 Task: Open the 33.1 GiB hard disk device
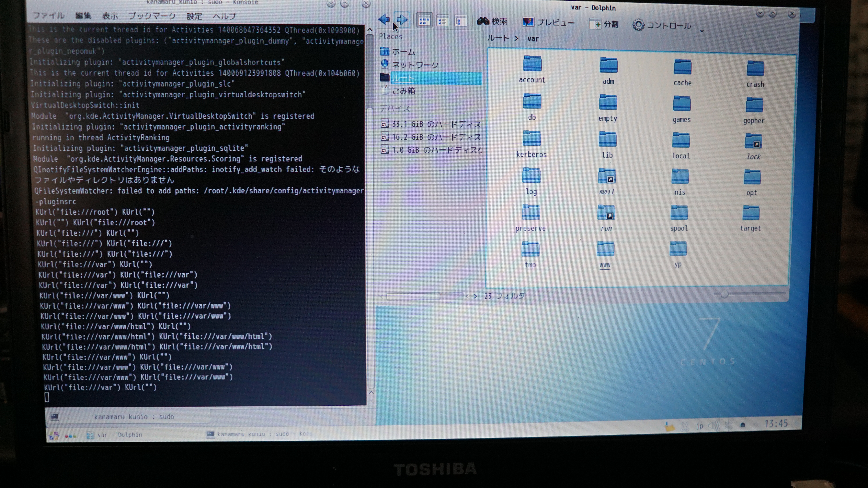pyautogui.click(x=431, y=124)
